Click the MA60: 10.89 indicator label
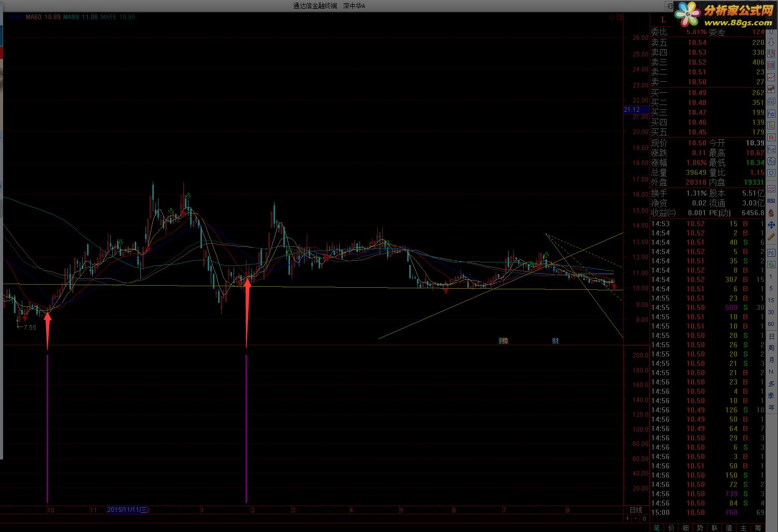Viewport: 778px width, 532px height. (44, 17)
